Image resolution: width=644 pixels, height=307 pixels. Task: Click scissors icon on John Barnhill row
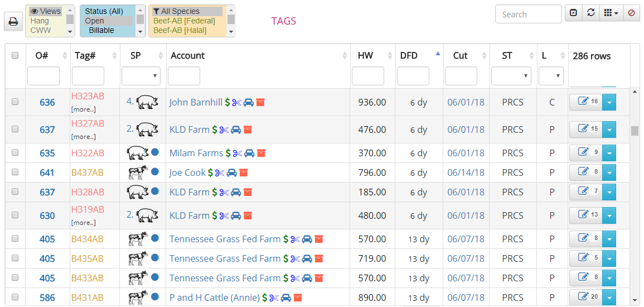(x=236, y=102)
